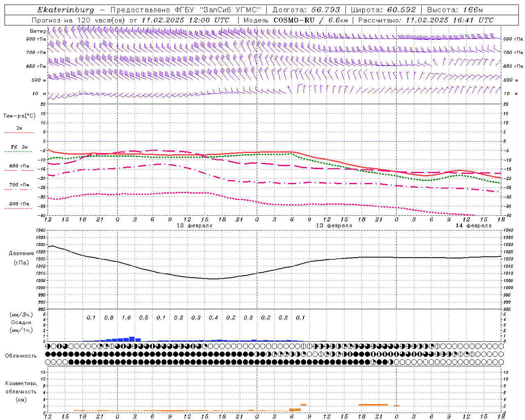
Task: Select the Модель COSMO-RU / 6.6км label
Action: [x=296, y=20]
